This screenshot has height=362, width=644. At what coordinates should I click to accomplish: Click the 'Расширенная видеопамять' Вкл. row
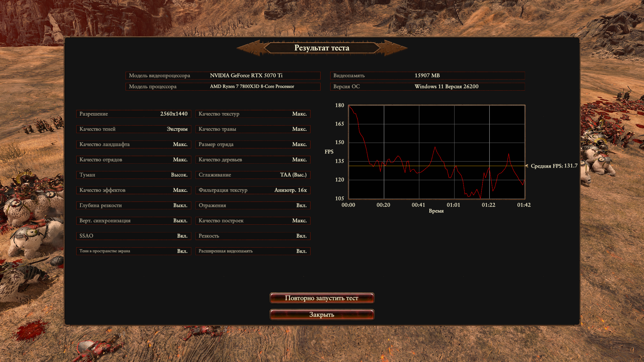253,251
